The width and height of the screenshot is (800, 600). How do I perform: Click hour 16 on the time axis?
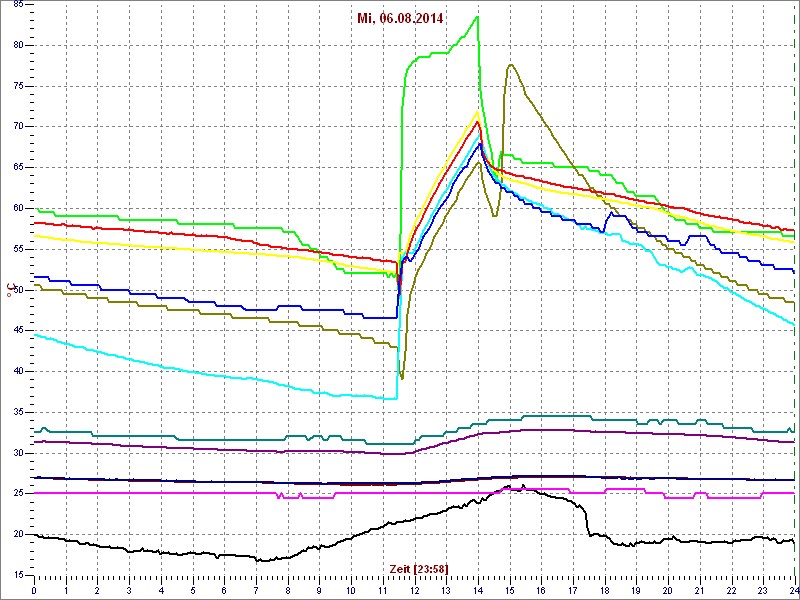[x=541, y=590]
